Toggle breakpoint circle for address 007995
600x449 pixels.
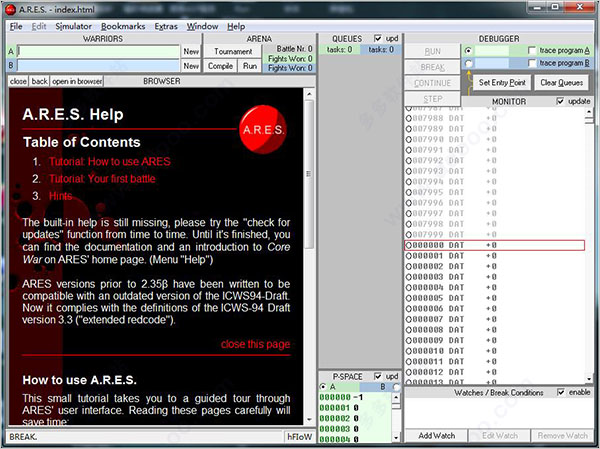[408, 193]
